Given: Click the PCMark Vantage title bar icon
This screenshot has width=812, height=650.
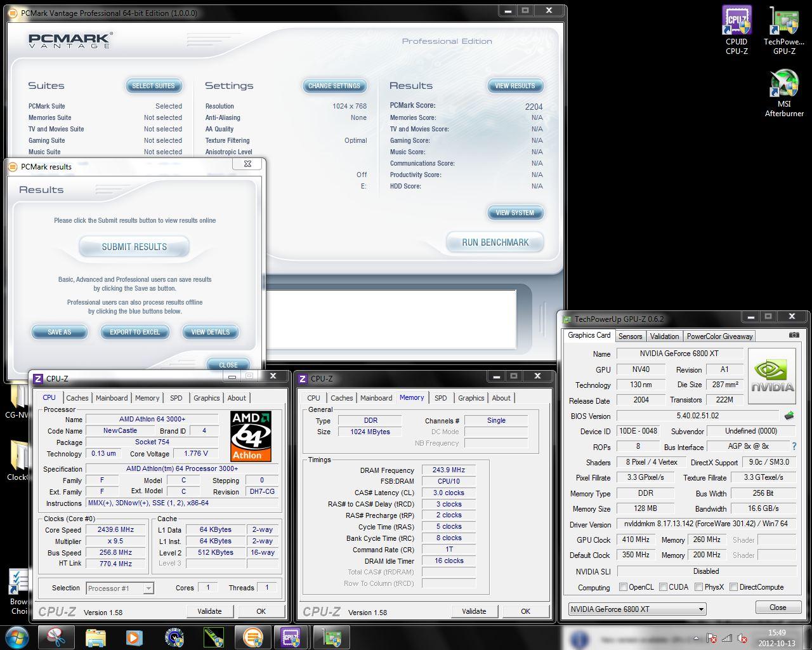Looking at the screenshot, I should (13, 13).
